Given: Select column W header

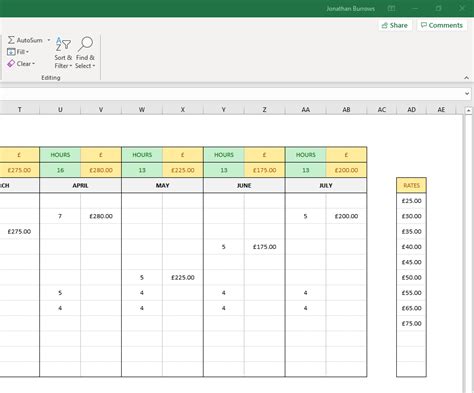Looking at the screenshot, I should [x=142, y=109].
